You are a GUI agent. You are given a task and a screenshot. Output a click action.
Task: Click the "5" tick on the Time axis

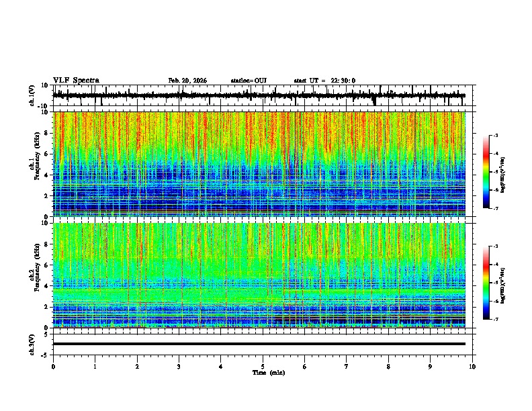click(263, 367)
